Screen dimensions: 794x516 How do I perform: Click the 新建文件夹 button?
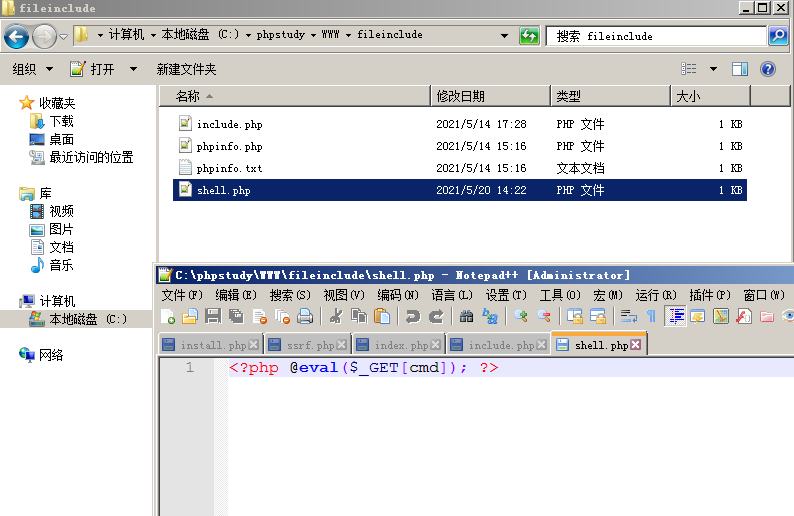[x=186, y=69]
